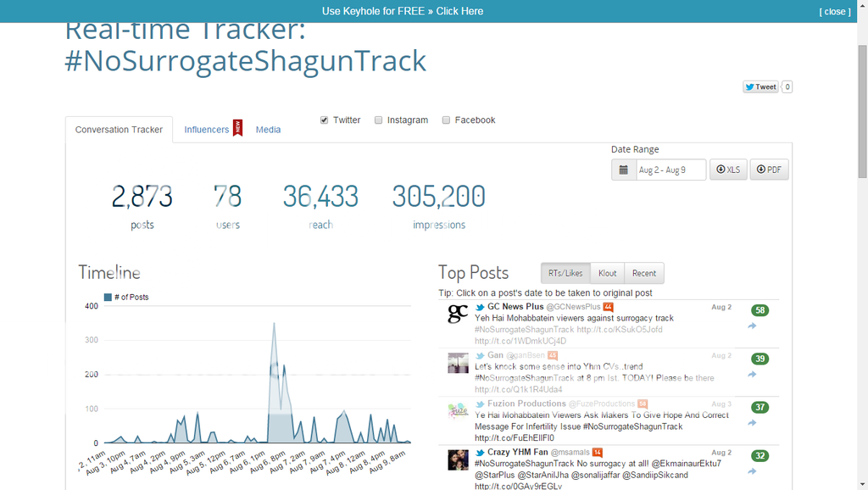The height and width of the screenshot is (490, 868).
Task: Click share arrow on GC News Plus post
Action: (752, 326)
